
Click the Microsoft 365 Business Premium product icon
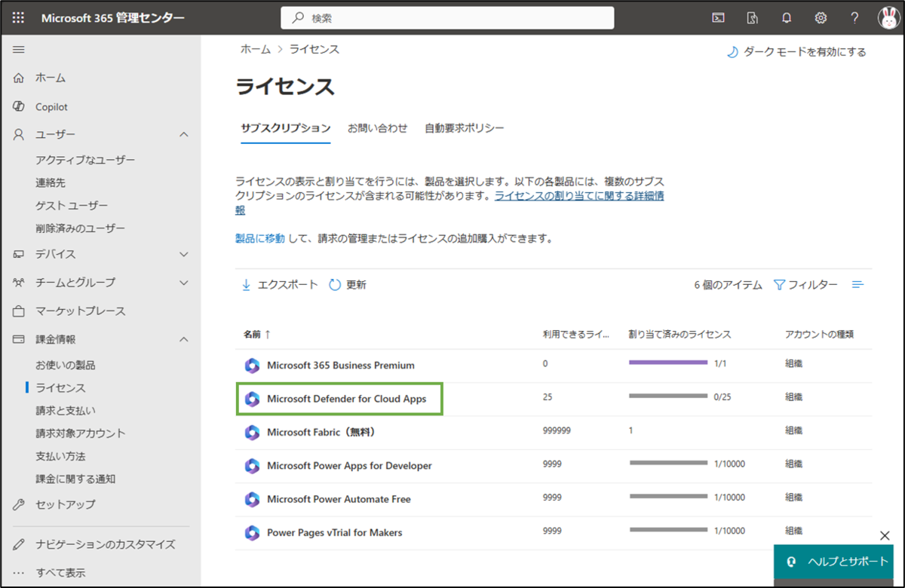(252, 366)
